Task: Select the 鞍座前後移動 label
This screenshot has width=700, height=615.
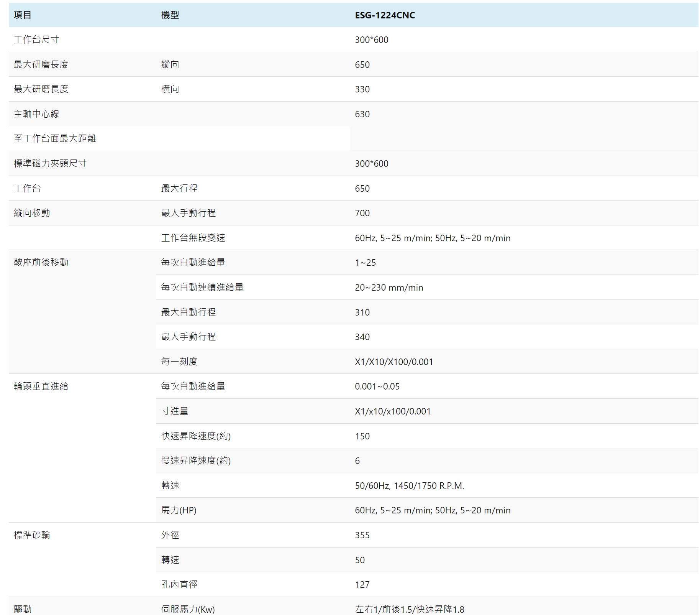Action: (41, 263)
